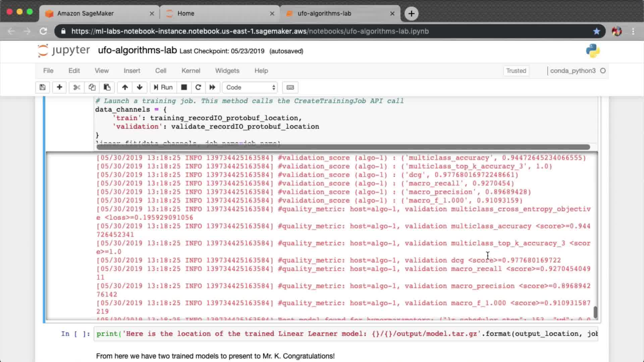Image resolution: width=644 pixels, height=362 pixels.
Task: Cut selected cells with scissors icon
Action: pos(77,87)
